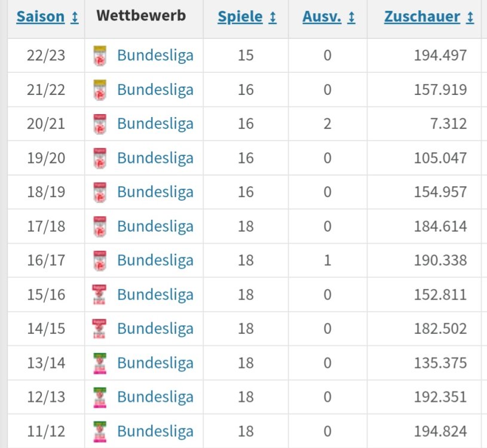487x448 pixels.
Task: Open Bundesliga link for season 22/23
Action: coord(155,56)
